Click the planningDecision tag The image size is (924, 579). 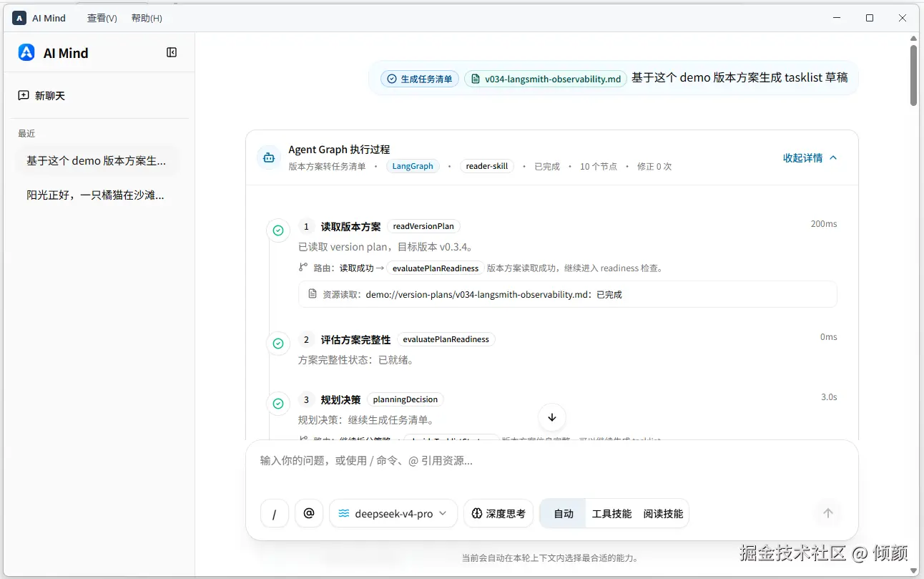point(406,399)
